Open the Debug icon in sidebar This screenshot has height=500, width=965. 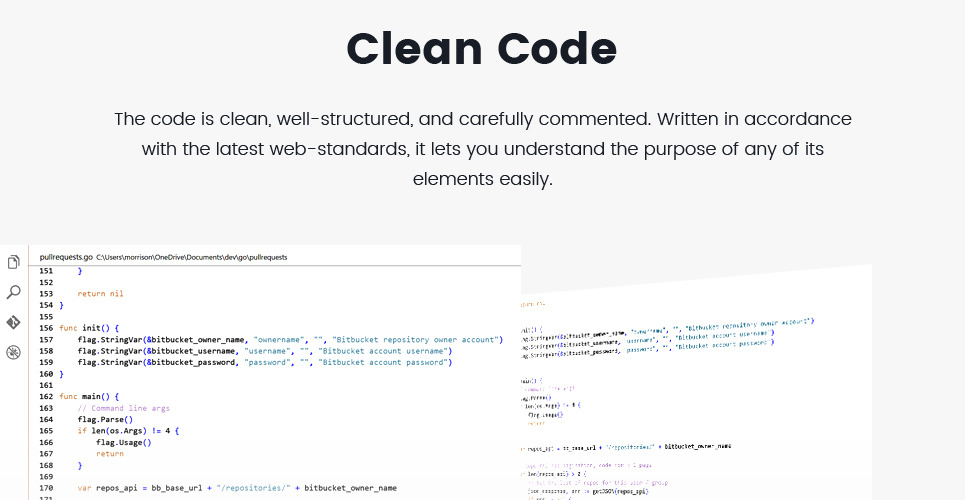(x=14, y=352)
